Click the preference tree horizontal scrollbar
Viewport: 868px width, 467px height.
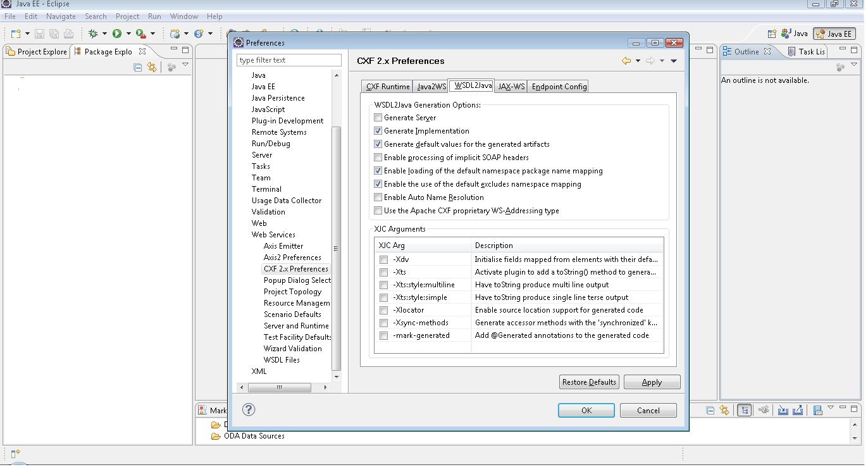click(279, 387)
